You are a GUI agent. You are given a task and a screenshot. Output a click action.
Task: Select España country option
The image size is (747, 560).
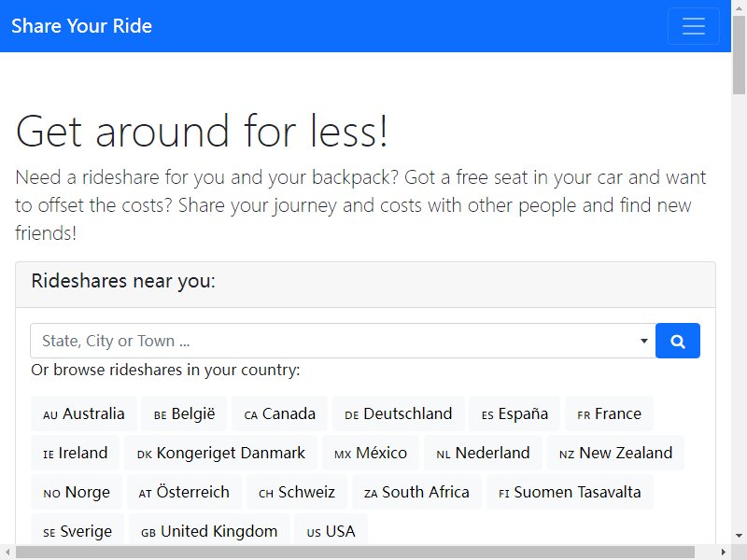(514, 413)
